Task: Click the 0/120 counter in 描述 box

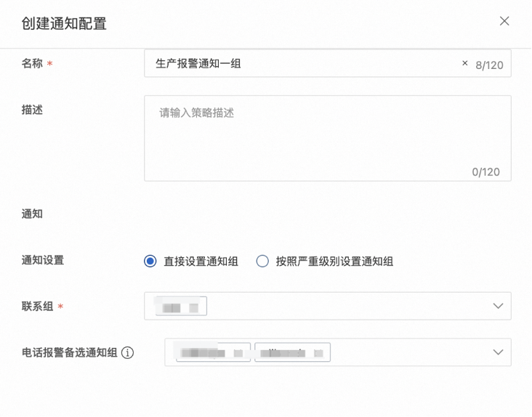Action: (x=485, y=172)
